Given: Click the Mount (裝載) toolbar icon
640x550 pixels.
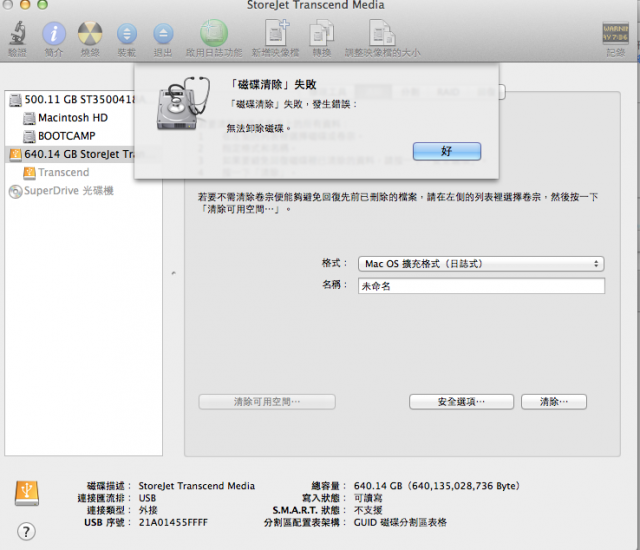Looking at the screenshot, I should point(127,34).
